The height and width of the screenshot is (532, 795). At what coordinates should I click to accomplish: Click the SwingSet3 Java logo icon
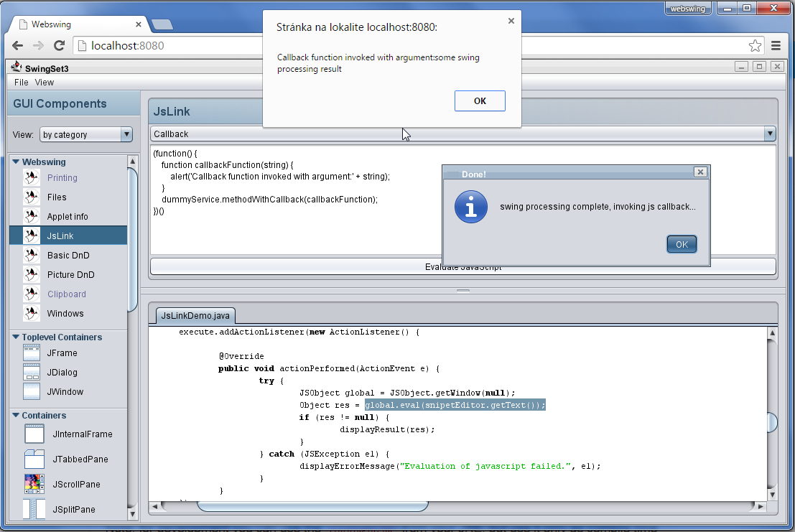pyautogui.click(x=17, y=67)
